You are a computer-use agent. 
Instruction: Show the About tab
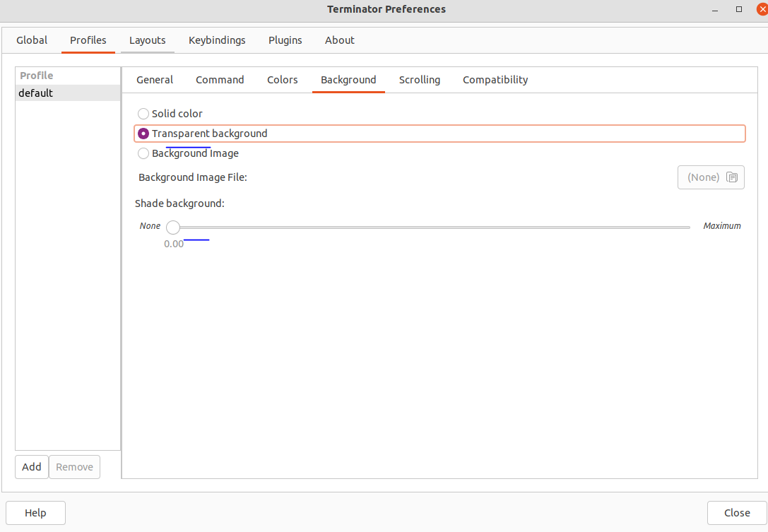point(339,40)
